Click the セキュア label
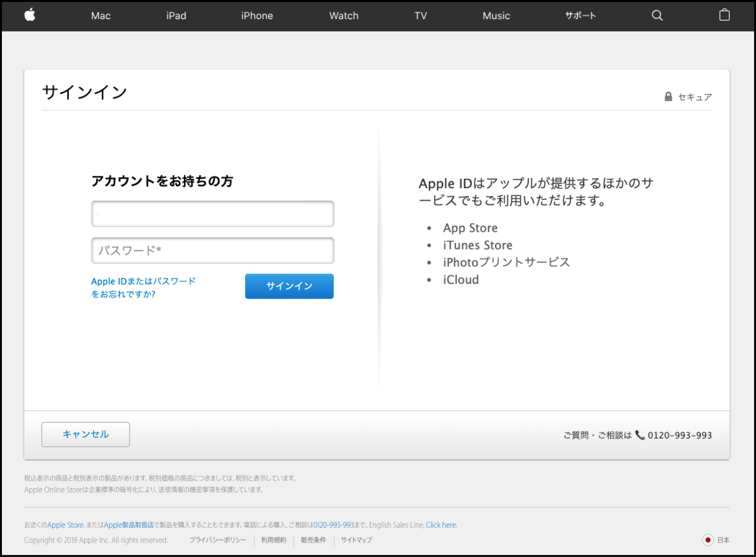The height and width of the screenshot is (557, 756). click(x=695, y=97)
